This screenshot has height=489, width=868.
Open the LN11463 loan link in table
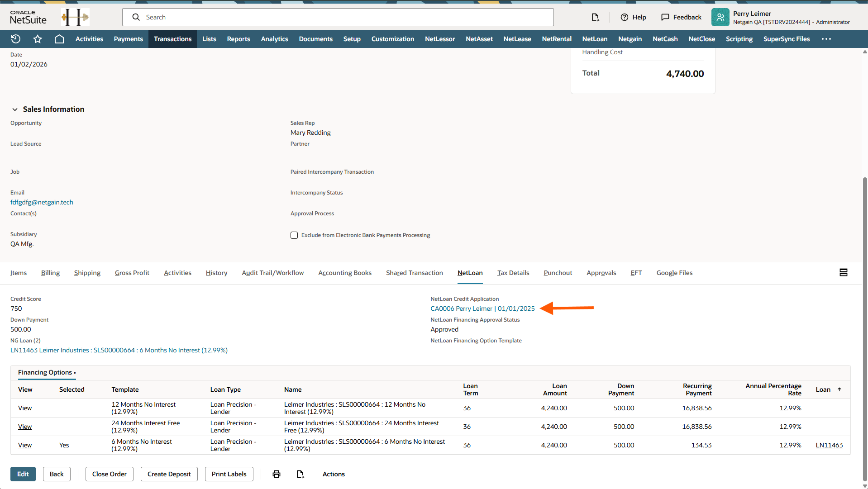point(829,445)
